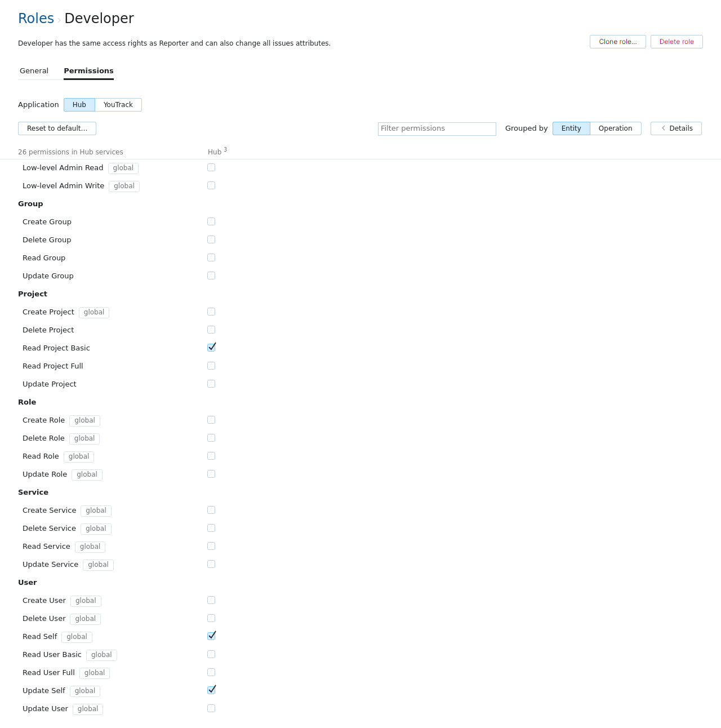Enable the Create Group permission
The height and width of the screenshot is (728, 721).
click(211, 221)
